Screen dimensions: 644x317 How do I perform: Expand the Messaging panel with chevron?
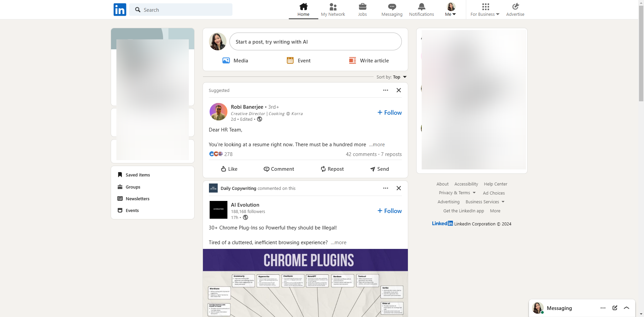click(626, 308)
